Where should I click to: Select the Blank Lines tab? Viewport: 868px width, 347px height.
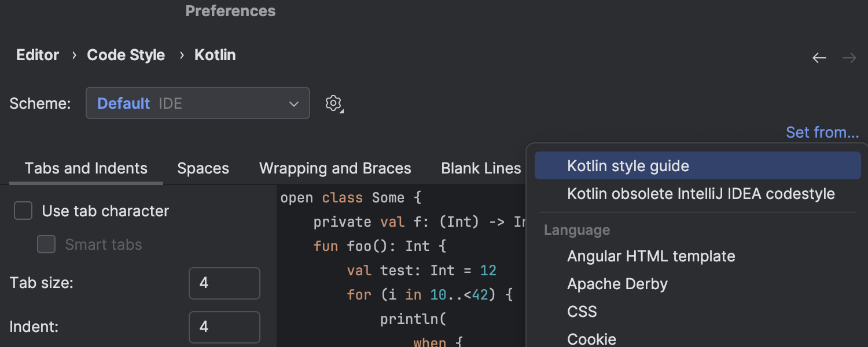481,168
